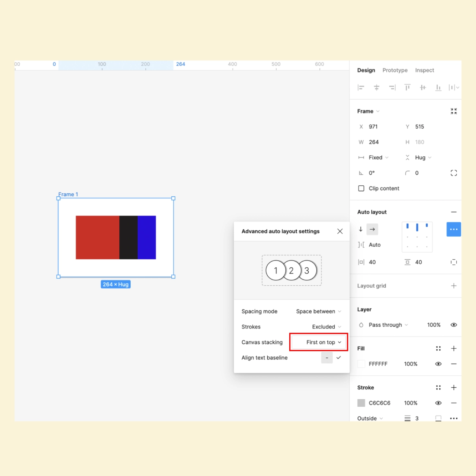This screenshot has height=476, width=476.
Task: Open stroke styles icon
Action: [x=438, y=387]
